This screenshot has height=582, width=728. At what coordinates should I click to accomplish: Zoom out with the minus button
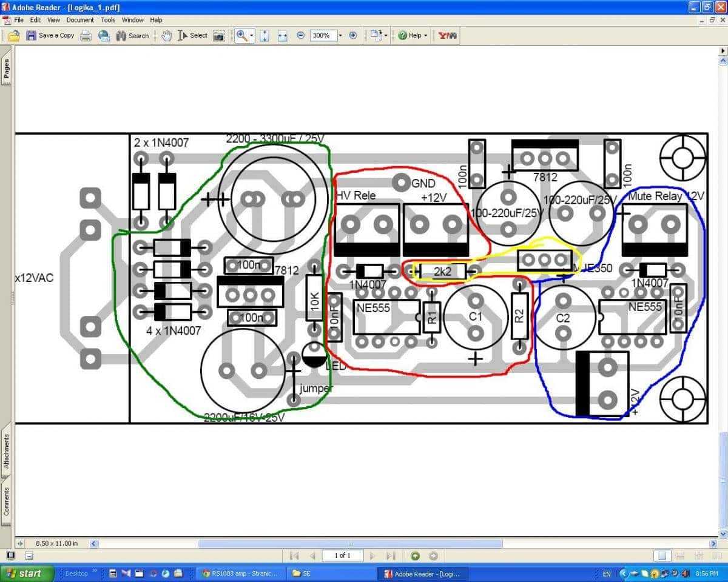(x=300, y=36)
